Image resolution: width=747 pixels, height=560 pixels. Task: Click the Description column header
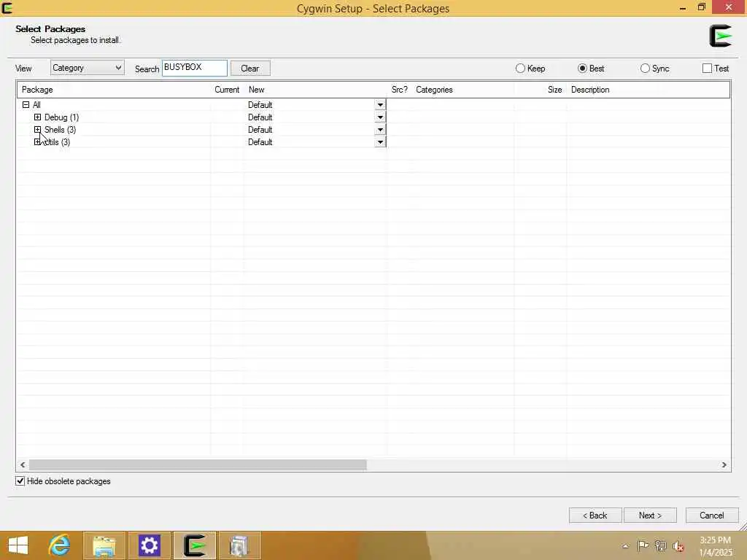[649, 90]
